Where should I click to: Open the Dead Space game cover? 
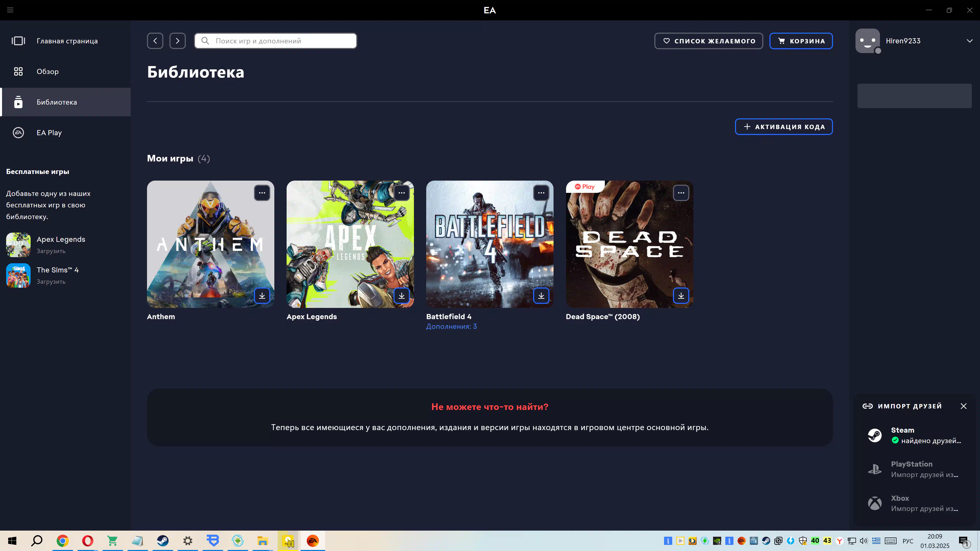[x=629, y=244]
